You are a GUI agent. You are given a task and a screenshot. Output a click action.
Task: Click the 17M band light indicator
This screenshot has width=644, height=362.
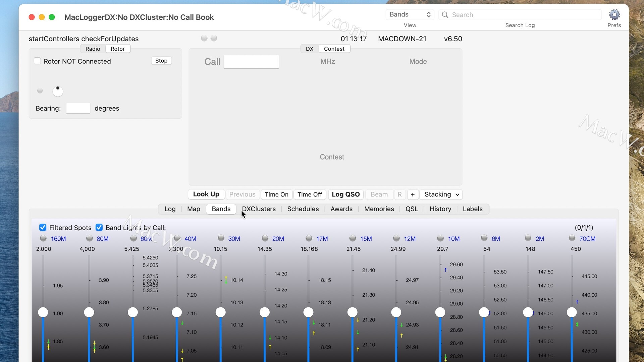(309, 238)
